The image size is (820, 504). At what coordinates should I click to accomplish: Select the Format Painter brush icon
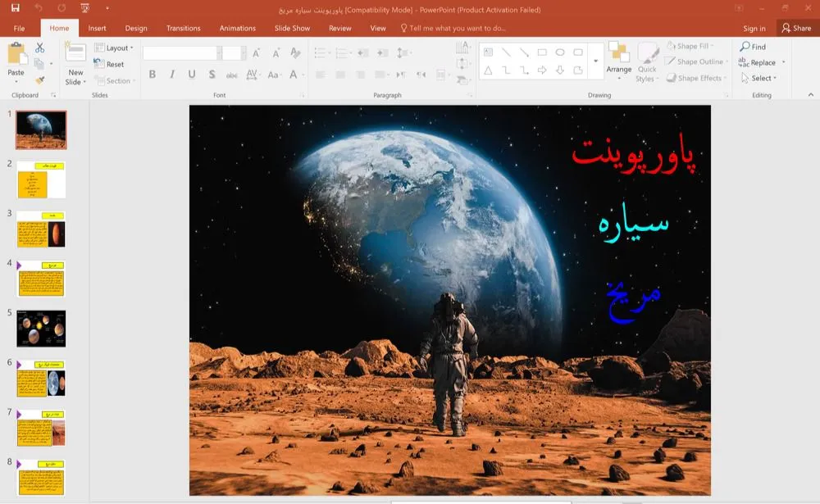[x=39, y=80]
